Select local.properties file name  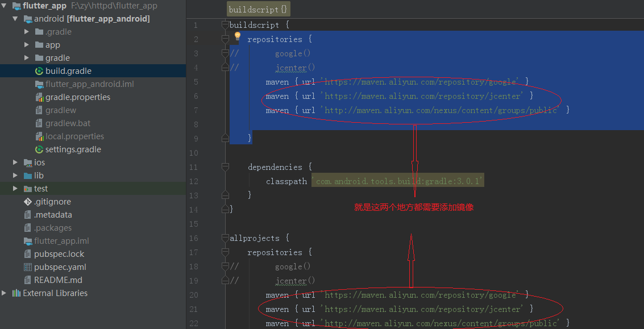[75, 136]
